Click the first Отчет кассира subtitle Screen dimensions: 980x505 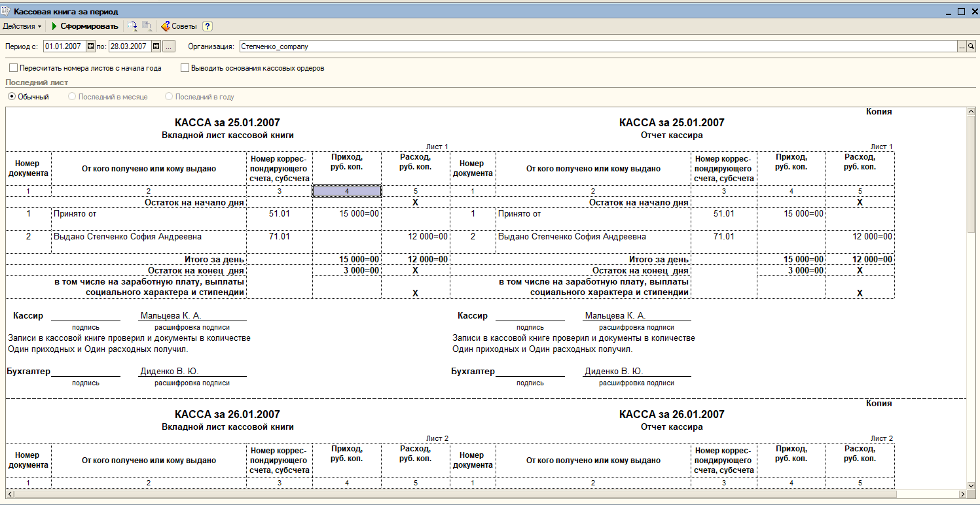point(672,135)
